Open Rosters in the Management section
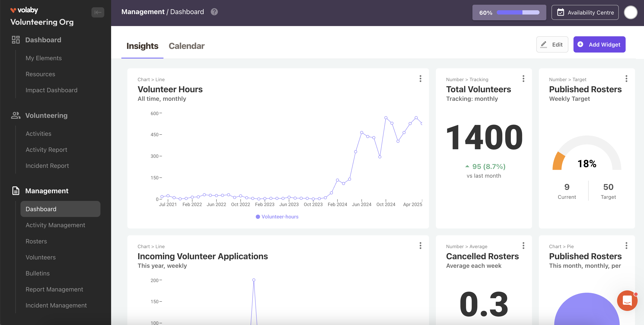This screenshot has width=644, height=325. (x=36, y=241)
